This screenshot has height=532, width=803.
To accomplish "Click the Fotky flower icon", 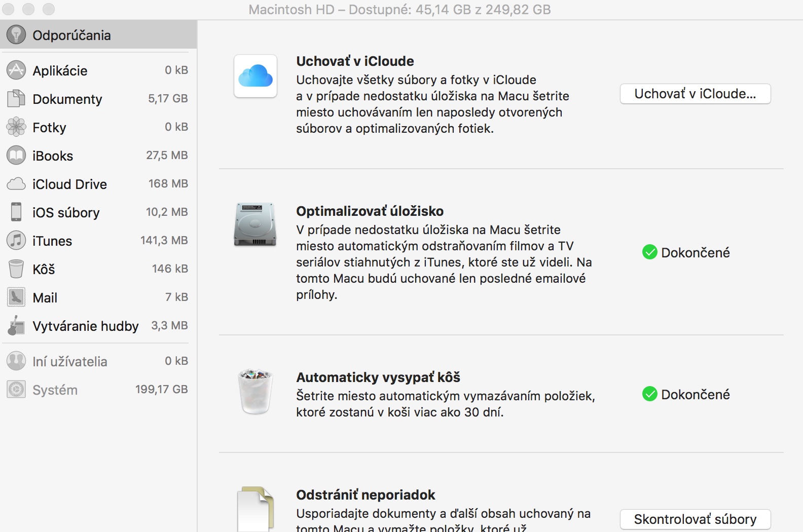I will pos(16,127).
